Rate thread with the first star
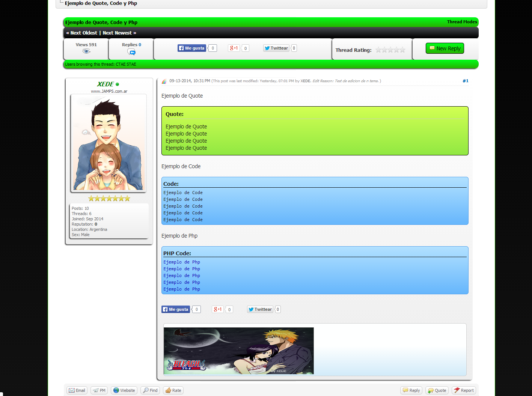 (x=378, y=50)
